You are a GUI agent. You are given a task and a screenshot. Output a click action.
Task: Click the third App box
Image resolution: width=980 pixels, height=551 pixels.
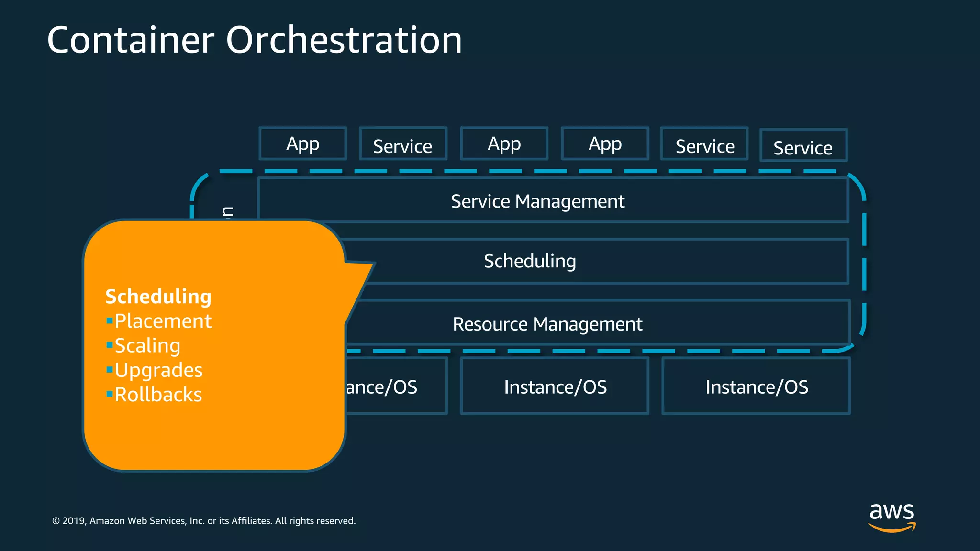click(605, 143)
